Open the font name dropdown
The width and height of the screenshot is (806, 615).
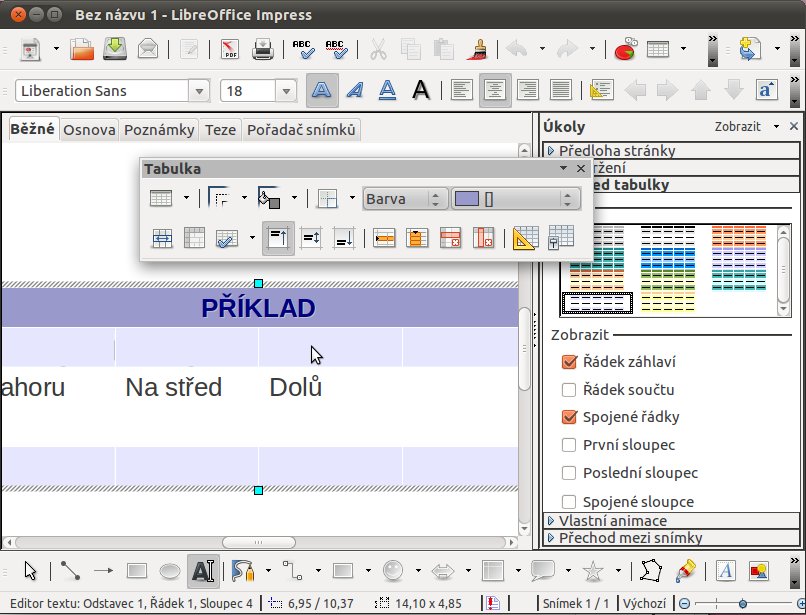coord(199,91)
